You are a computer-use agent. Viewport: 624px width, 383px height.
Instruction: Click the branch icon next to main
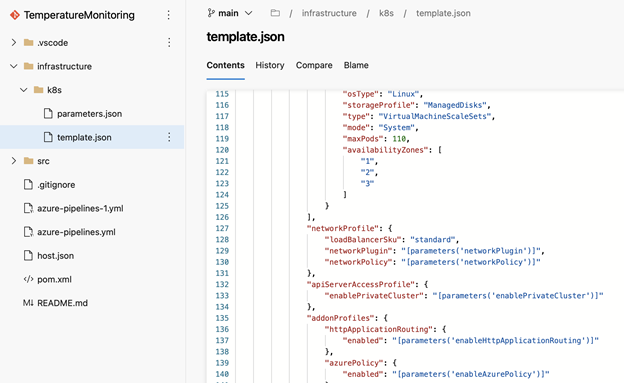tap(211, 13)
